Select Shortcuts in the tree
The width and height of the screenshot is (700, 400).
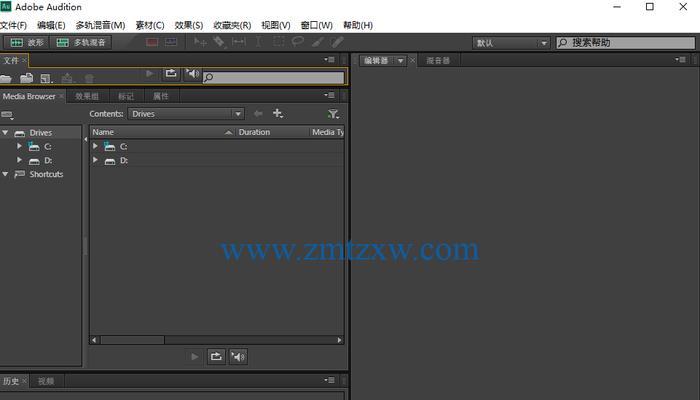[x=46, y=174]
